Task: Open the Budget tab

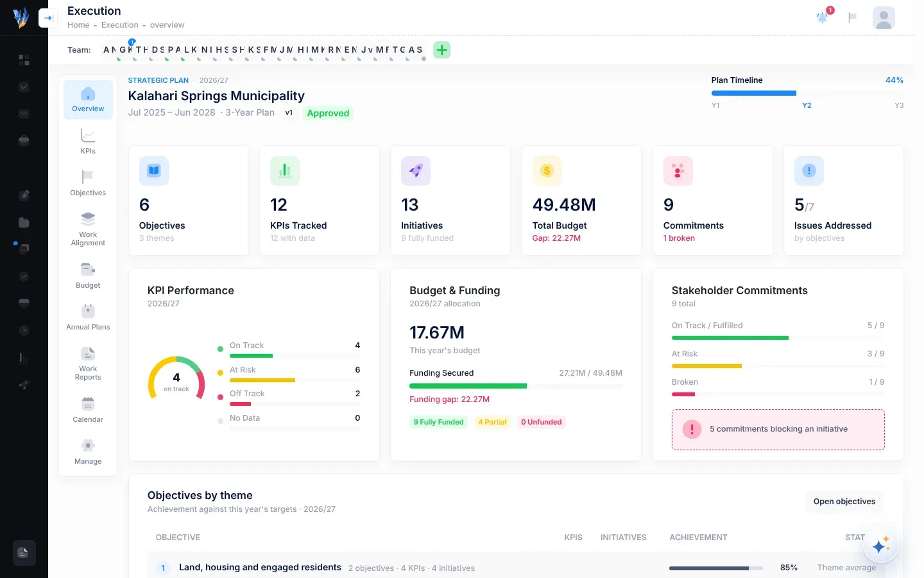Action: click(x=88, y=276)
